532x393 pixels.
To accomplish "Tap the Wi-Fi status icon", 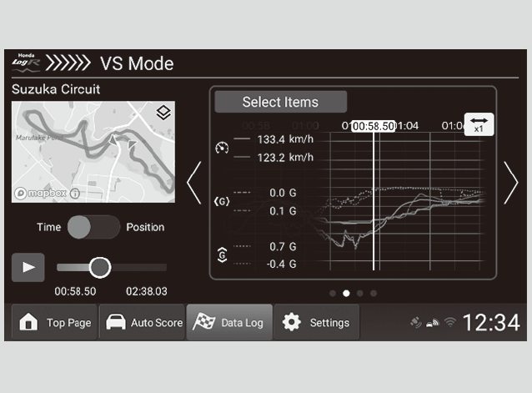I will click(x=449, y=322).
